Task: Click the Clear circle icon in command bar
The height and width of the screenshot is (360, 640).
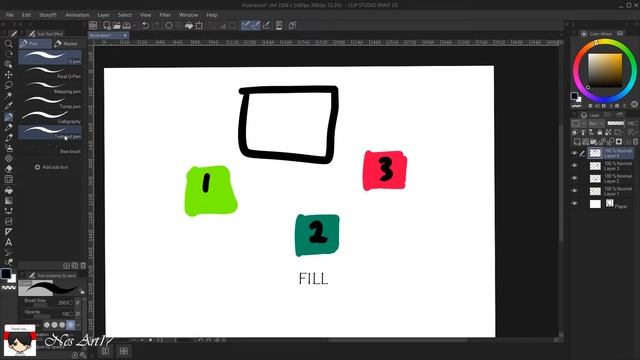Action: point(169,25)
